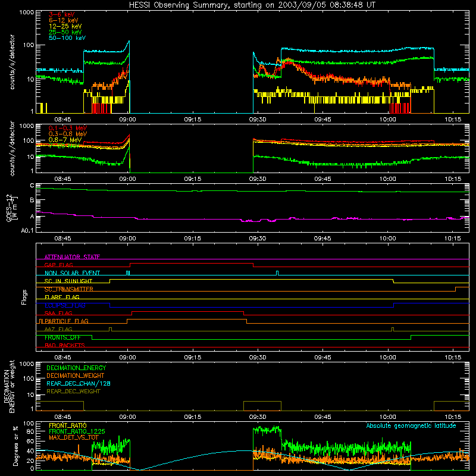Select the REAR_DEC_CHAN/128 legend label

click(x=79, y=383)
